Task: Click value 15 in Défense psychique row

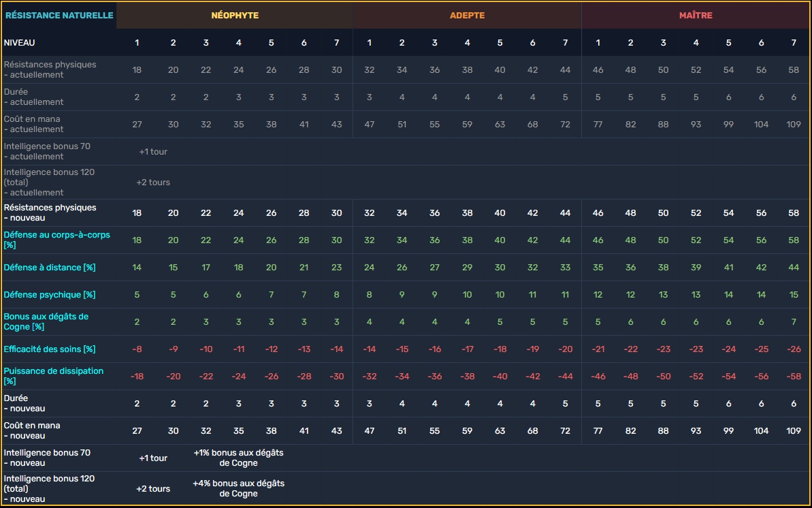Action: (794, 294)
